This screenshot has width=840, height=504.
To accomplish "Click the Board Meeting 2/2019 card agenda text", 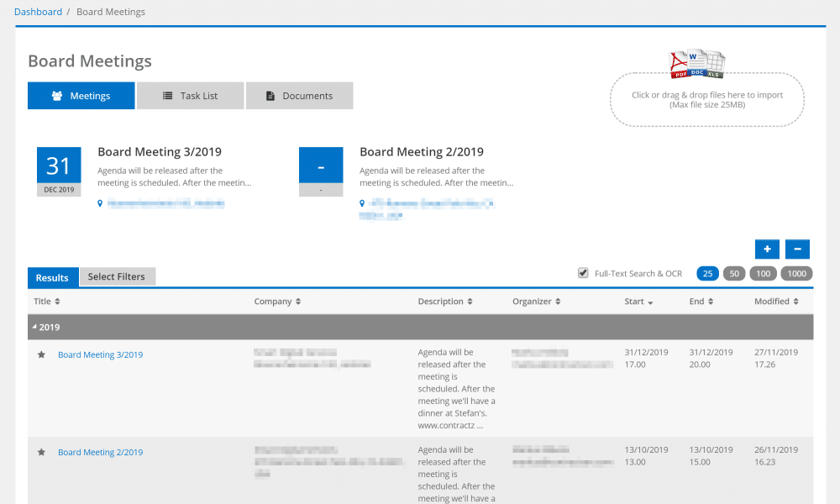I will [x=436, y=176].
